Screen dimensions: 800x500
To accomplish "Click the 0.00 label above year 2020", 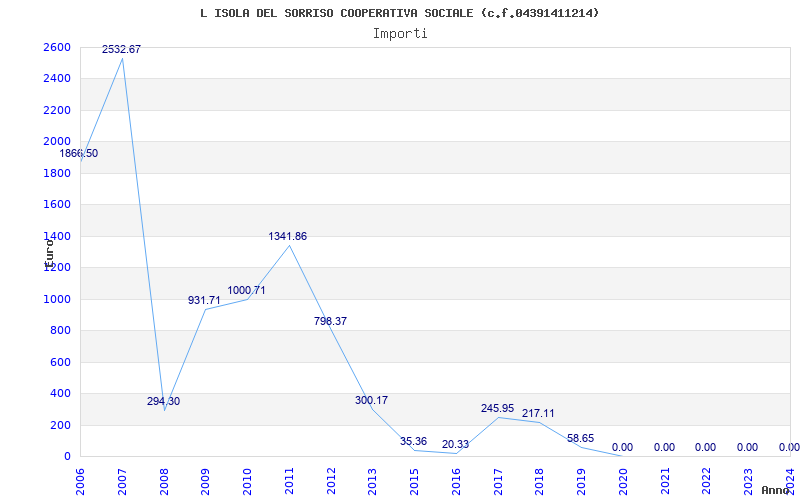I will point(622,448).
